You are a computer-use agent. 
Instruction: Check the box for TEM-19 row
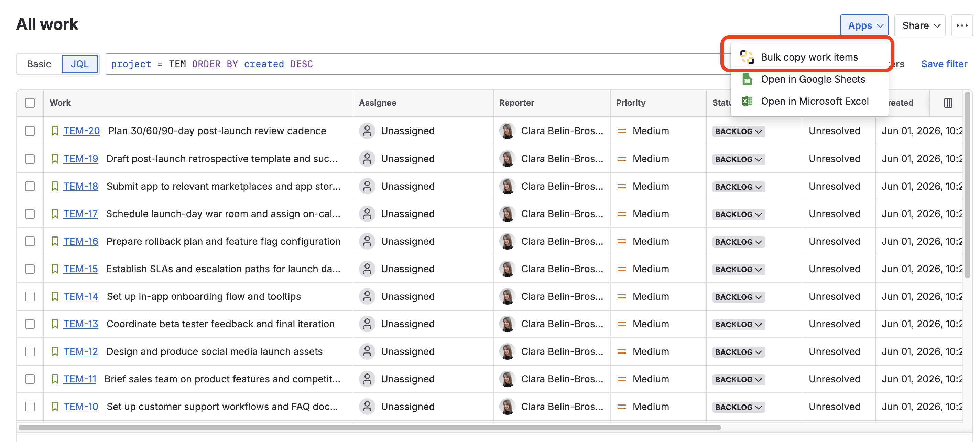[x=30, y=159]
